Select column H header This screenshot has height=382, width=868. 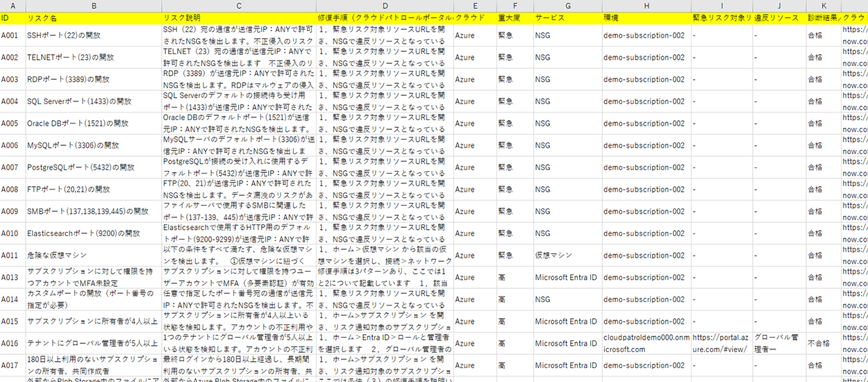[646, 6]
